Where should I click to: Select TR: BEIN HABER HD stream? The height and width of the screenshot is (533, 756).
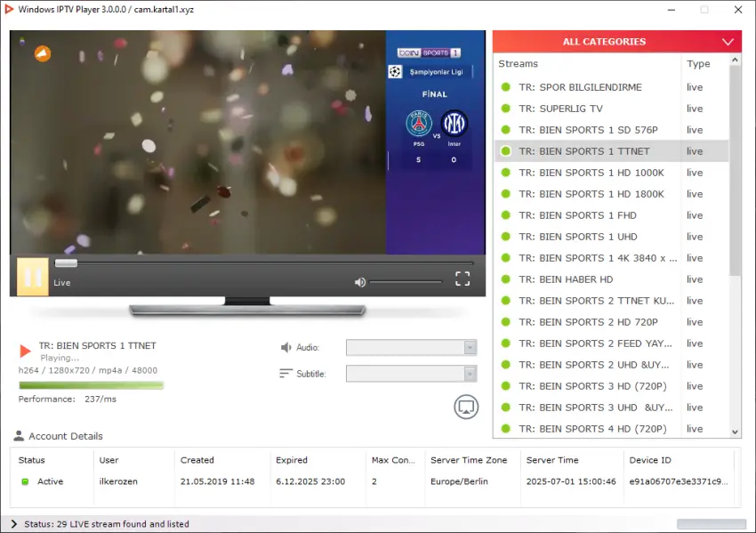(x=611, y=279)
